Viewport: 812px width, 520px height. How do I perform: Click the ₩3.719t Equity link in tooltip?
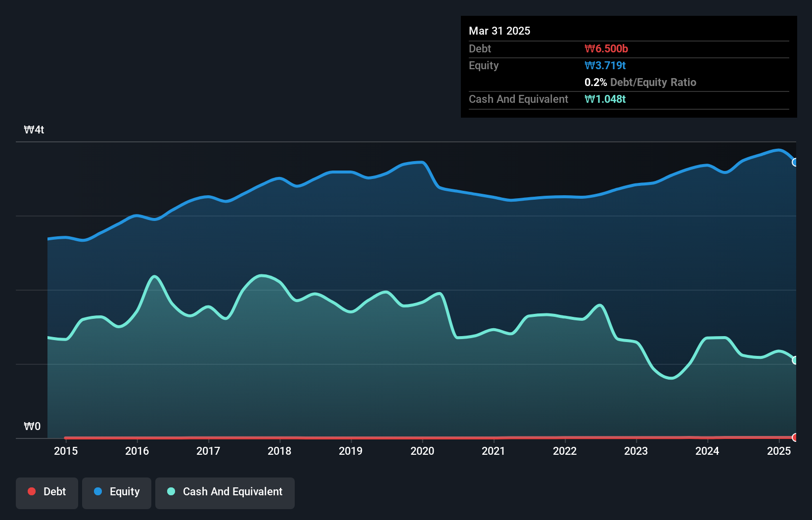pos(605,65)
